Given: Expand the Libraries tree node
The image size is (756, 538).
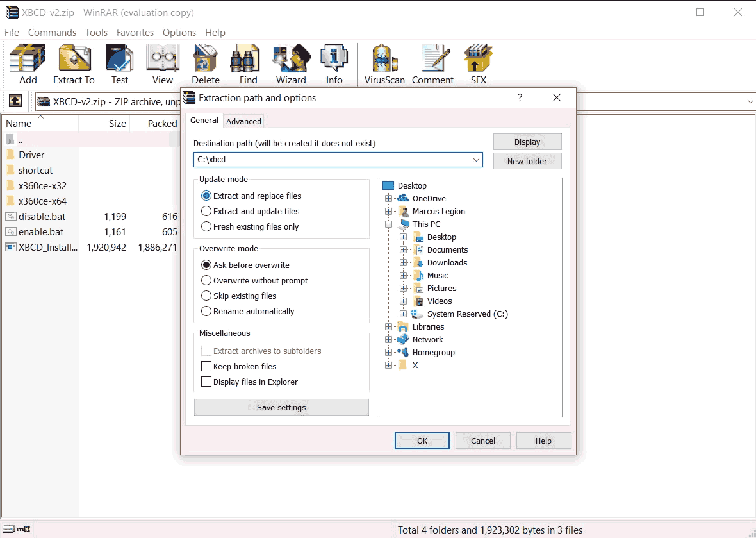Looking at the screenshot, I should pyautogui.click(x=389, y=326).
